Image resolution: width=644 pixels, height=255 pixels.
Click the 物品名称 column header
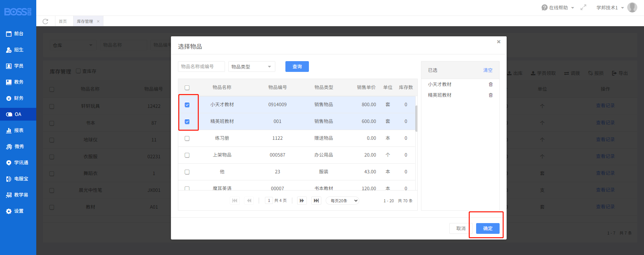[x=222, y=87]
